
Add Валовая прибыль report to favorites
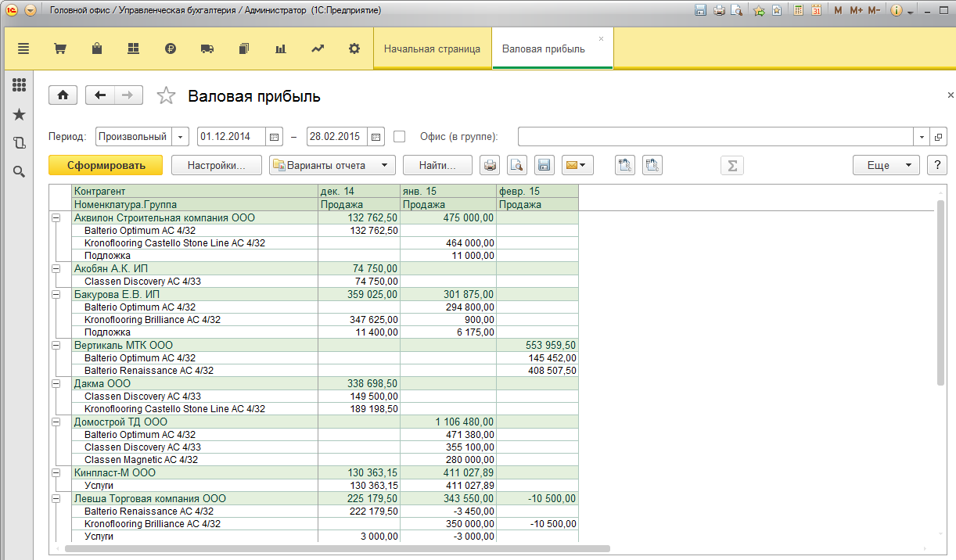click(166, 95)
